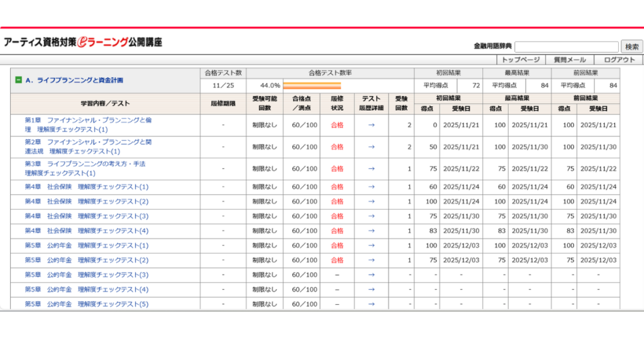This screenshot has width=644, height=338.
Task: Click the 検索 search button
Action: [x=631, y=47]
